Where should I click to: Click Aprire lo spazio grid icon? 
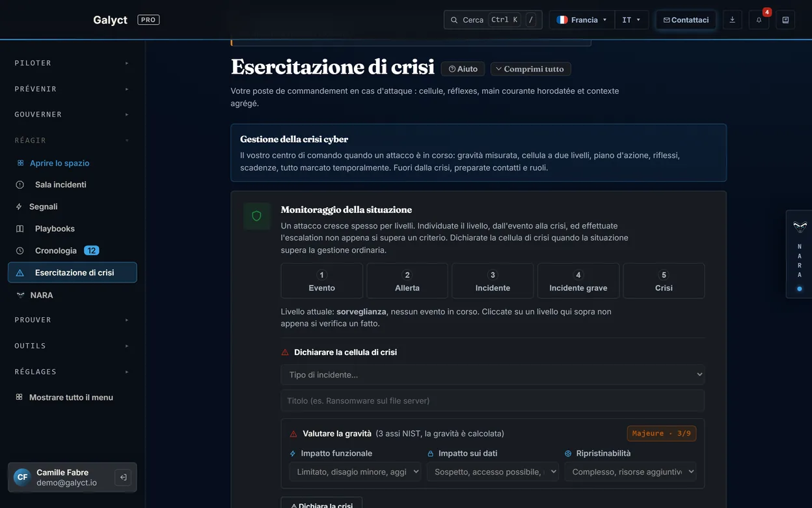(x=20, y=163)
